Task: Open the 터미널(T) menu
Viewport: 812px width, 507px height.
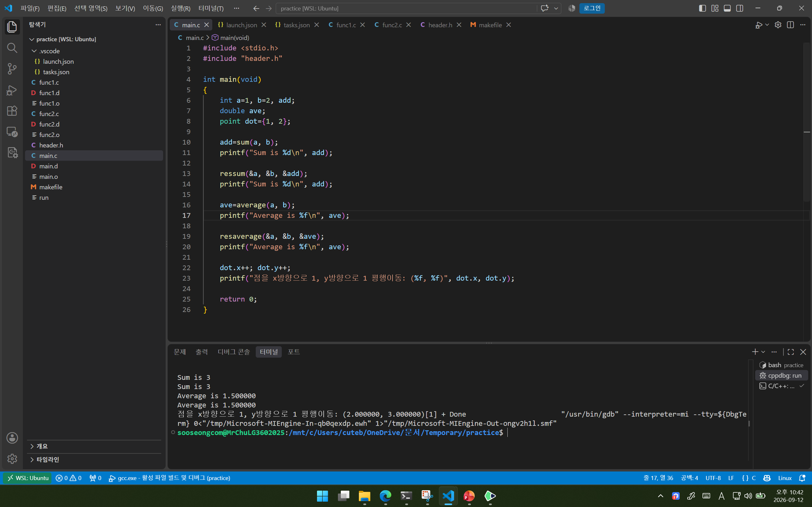Action: [211, 8]
